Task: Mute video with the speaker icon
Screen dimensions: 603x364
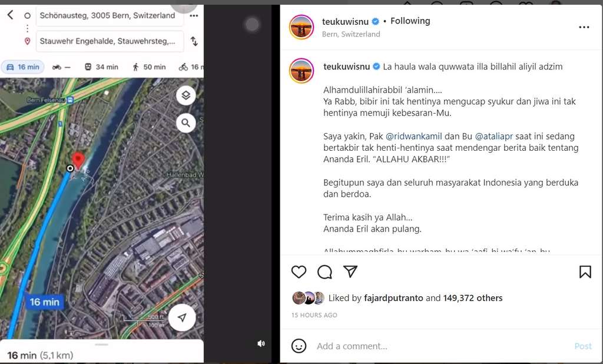Action: tap(261, 343)
